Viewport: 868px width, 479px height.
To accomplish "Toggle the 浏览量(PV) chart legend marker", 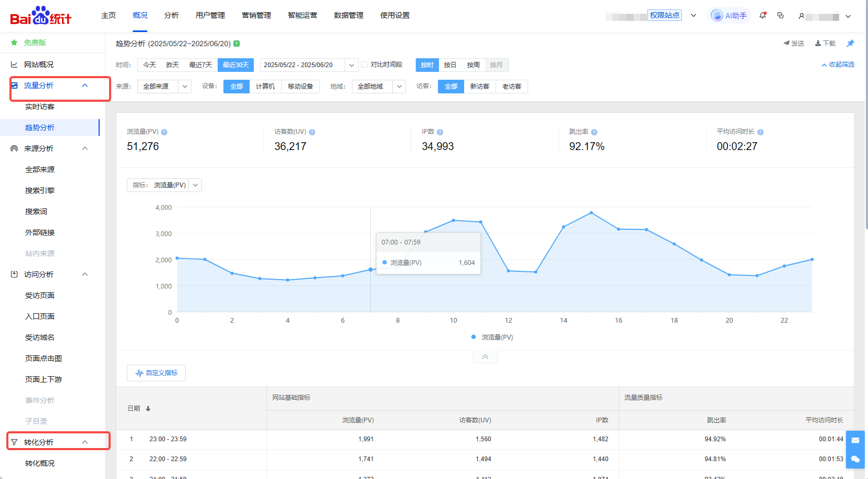I will 474,337.
